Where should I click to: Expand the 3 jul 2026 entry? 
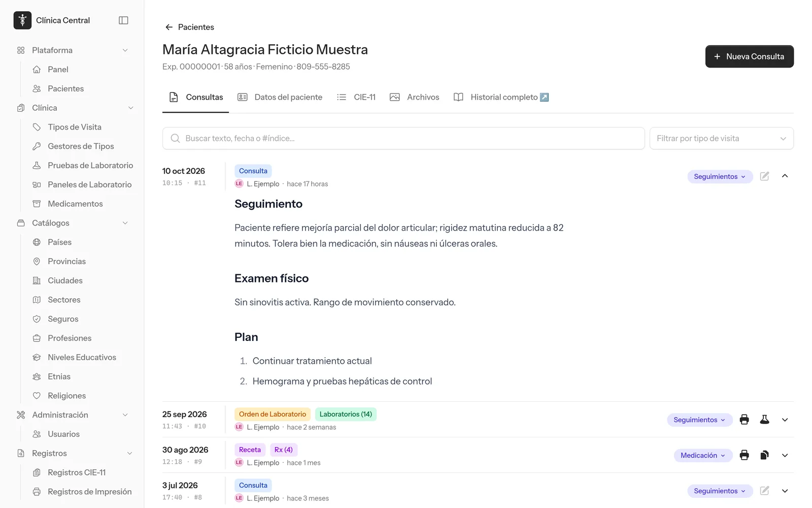[785, 491]
